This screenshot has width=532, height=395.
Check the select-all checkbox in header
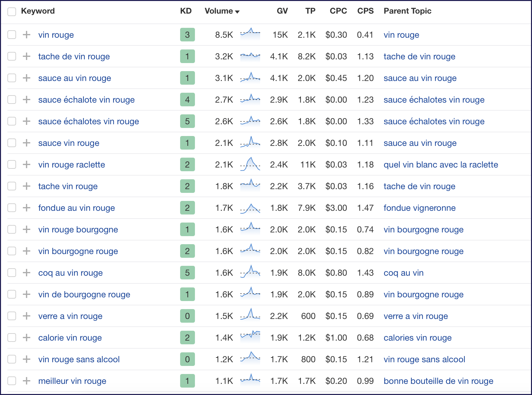point(12,12)
